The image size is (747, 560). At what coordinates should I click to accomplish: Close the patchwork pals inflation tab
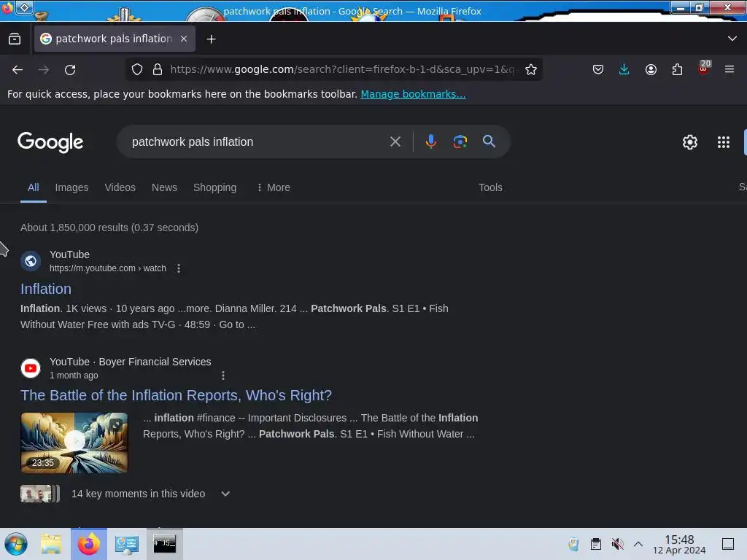click(184, 39)
